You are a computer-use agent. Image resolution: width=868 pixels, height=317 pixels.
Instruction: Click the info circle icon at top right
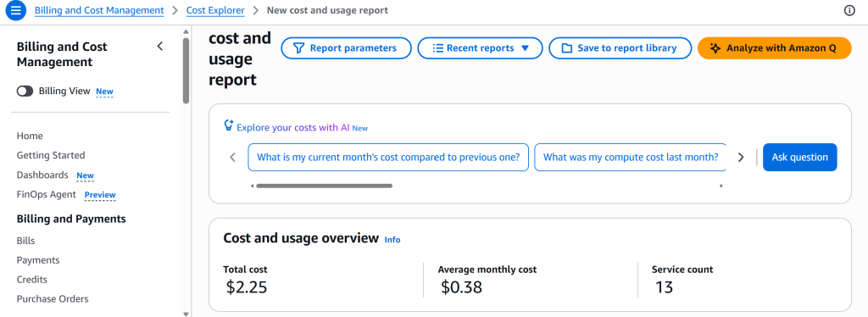click(849, 10)
